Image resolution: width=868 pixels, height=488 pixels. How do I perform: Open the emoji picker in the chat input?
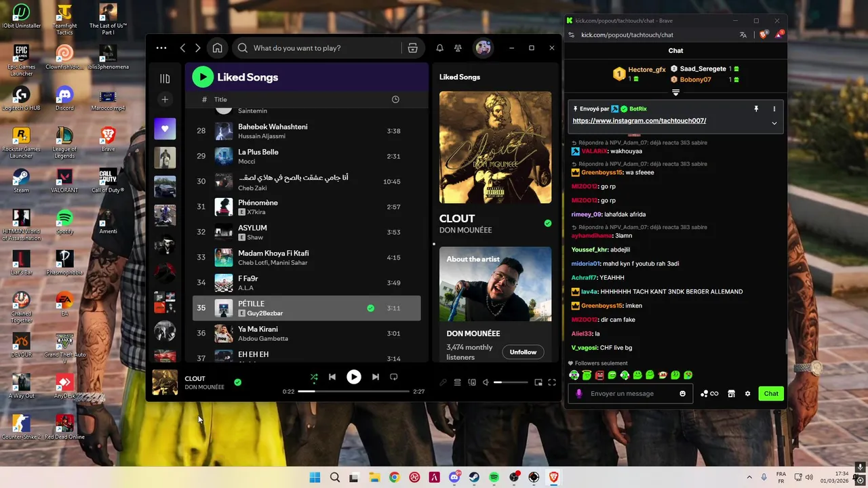[x=682, y=394]
